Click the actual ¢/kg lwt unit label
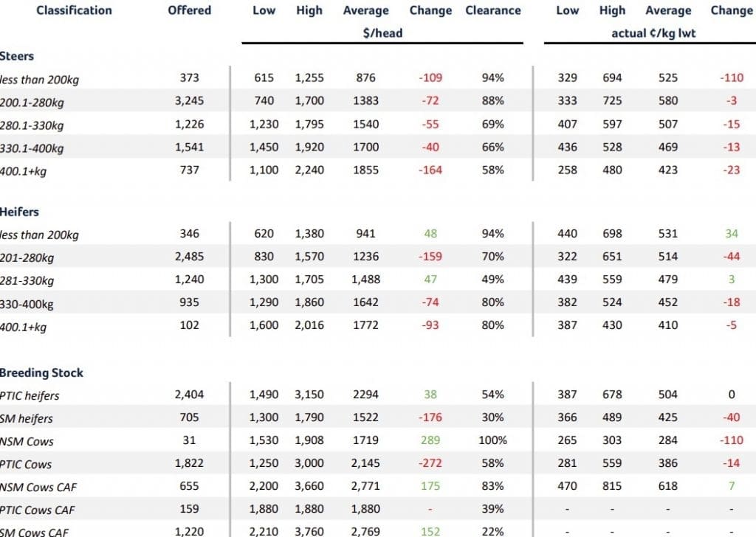 [653, 32]
